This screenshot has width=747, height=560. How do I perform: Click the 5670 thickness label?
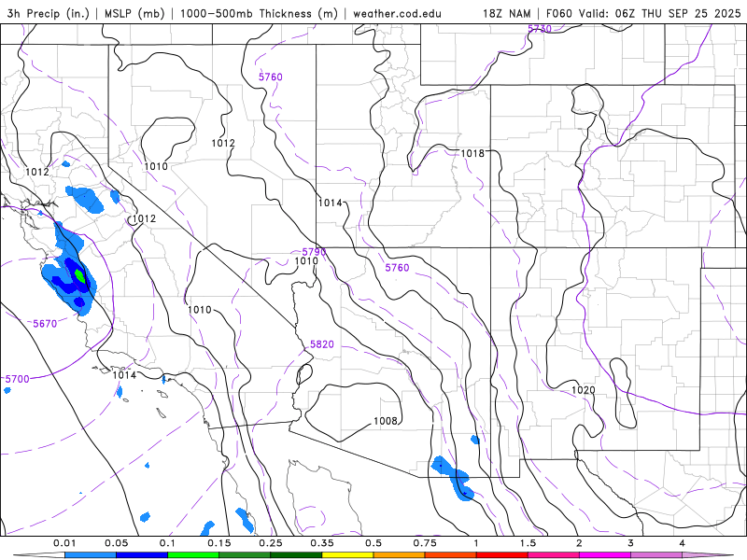click(45, 324)
